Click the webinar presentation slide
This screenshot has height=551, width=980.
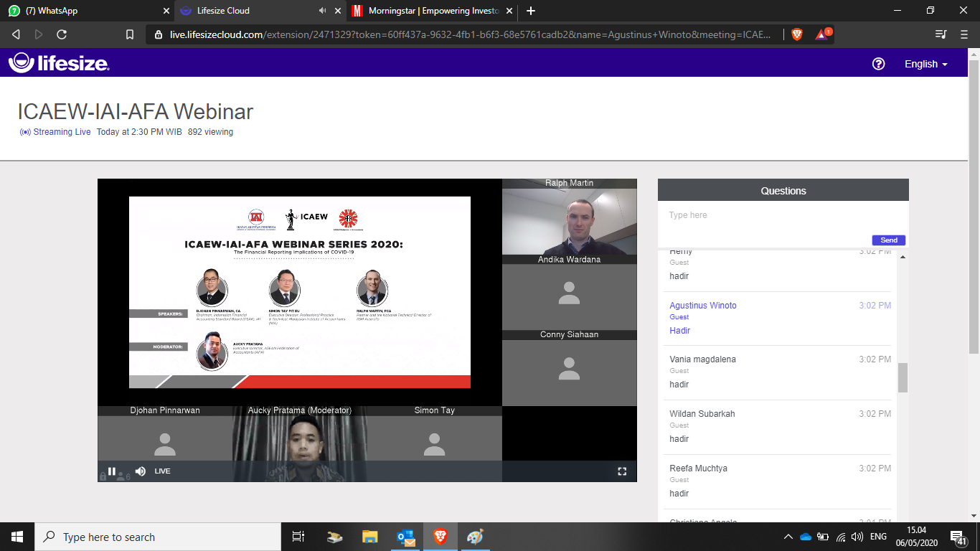coord(300,292)
